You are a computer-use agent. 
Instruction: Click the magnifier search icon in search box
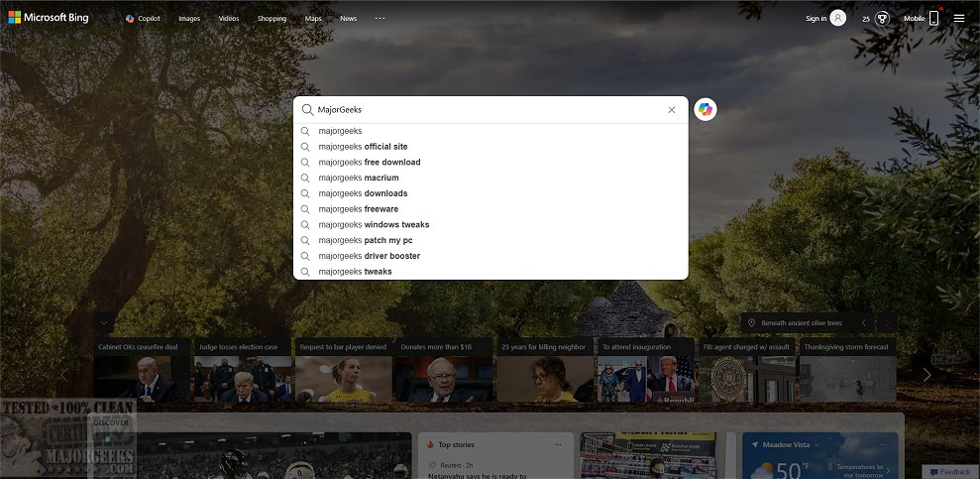tap(307, 110)
